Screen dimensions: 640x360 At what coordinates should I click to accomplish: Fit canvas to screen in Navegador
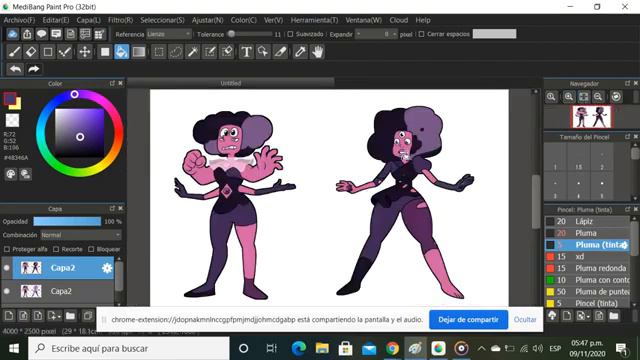pos(583,97)
